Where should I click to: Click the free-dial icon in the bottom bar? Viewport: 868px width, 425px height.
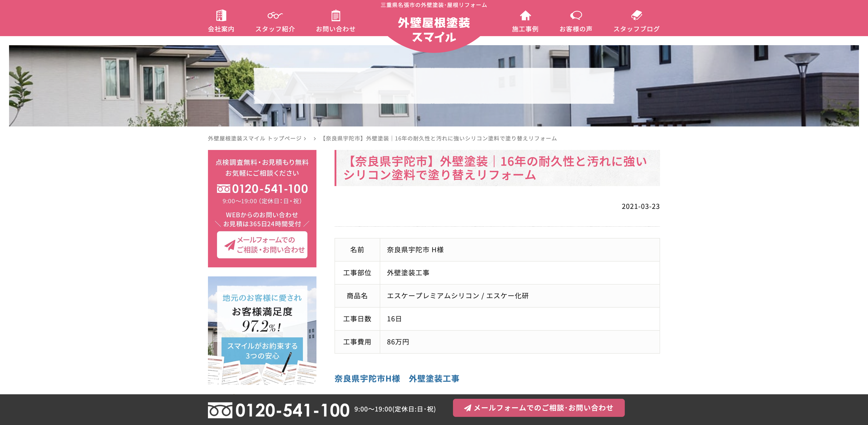coord(220,410)
